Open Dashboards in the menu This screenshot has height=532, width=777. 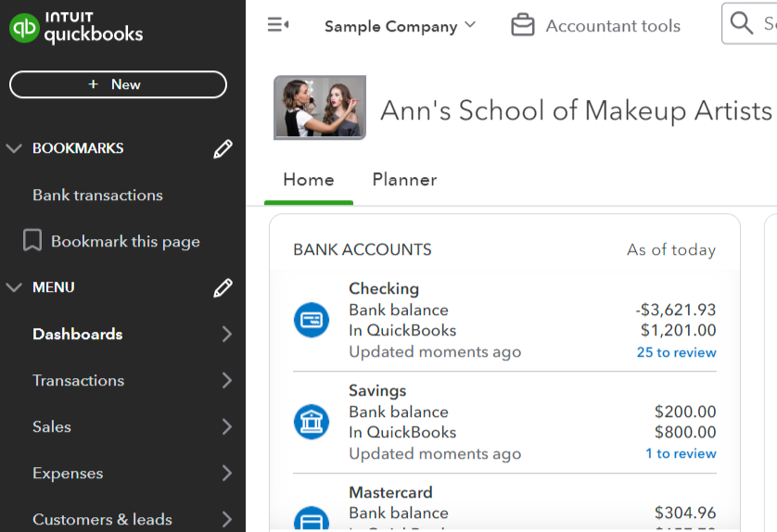(77, 334)
